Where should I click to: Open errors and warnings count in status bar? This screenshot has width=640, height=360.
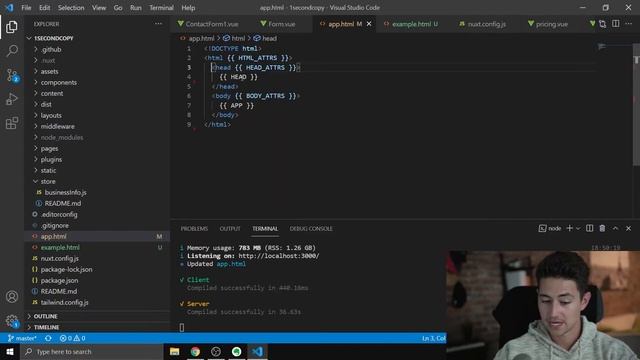click(x=72, y=338)
